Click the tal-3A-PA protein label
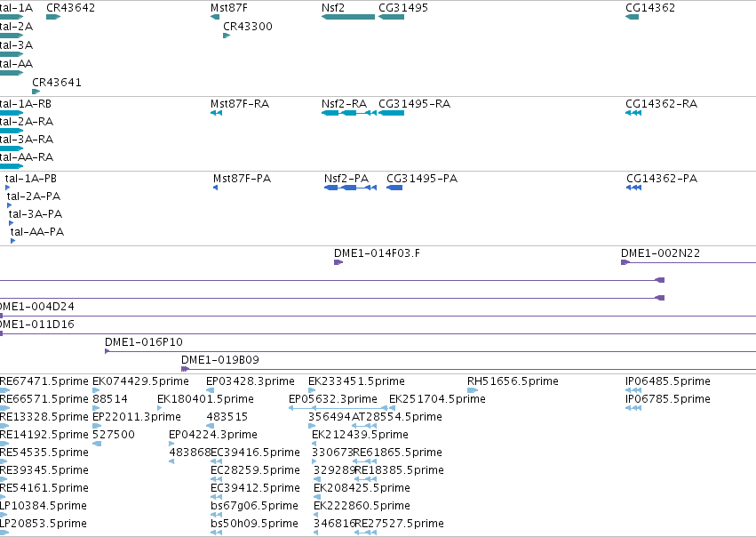This screenshot has width=756, height=537. click(36, 214)
